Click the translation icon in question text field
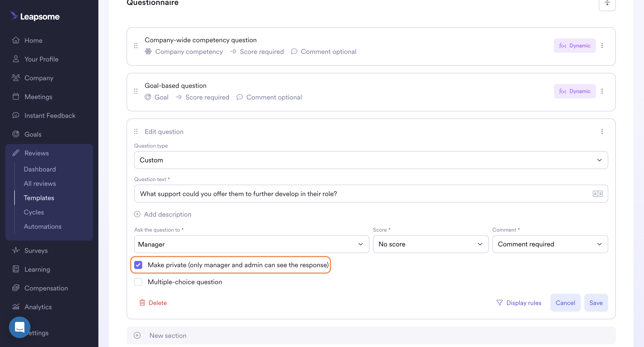 click(598, 194)
